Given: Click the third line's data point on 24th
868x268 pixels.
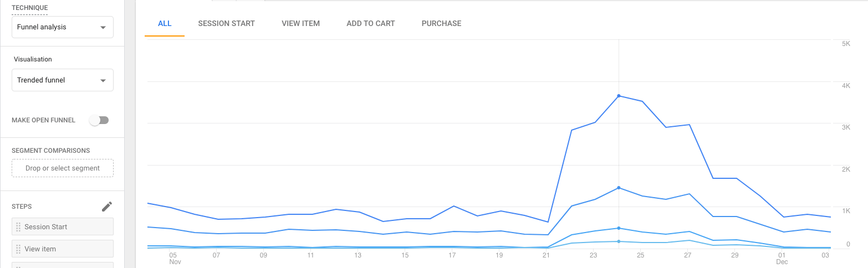Looking at the screenshot, I should [619, 228].
